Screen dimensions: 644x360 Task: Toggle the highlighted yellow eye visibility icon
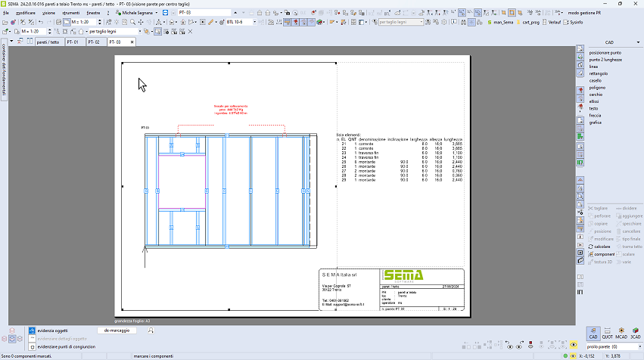(574, 346)
